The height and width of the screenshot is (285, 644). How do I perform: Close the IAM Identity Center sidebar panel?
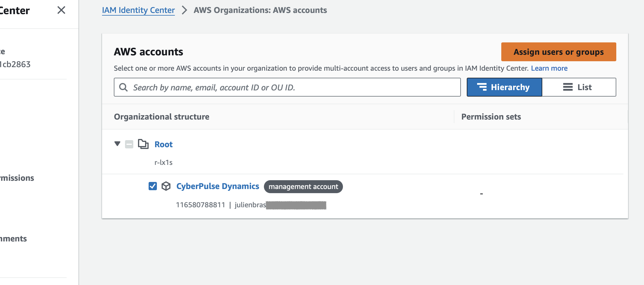coord(61,10)
